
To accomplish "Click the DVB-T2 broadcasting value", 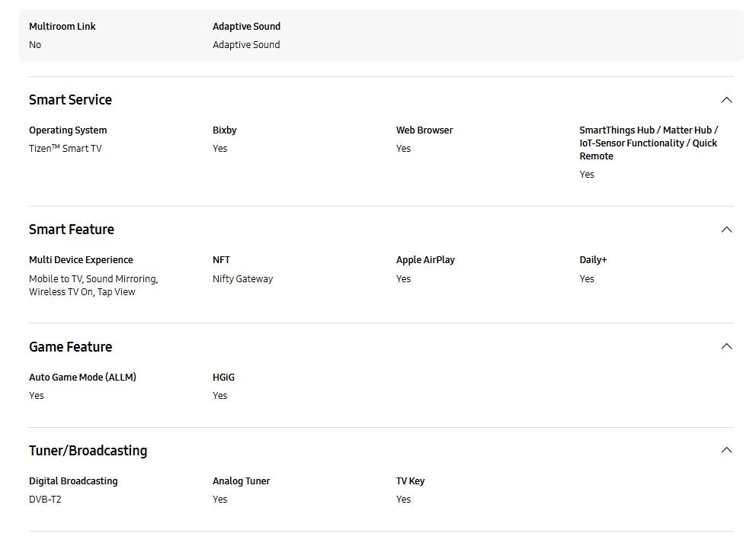I will 45,500.
